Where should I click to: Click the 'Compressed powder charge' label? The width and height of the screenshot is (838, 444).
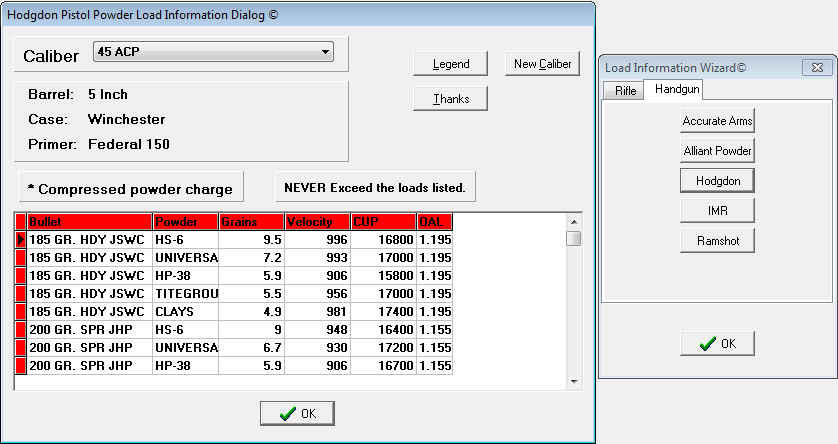point(130,189)
